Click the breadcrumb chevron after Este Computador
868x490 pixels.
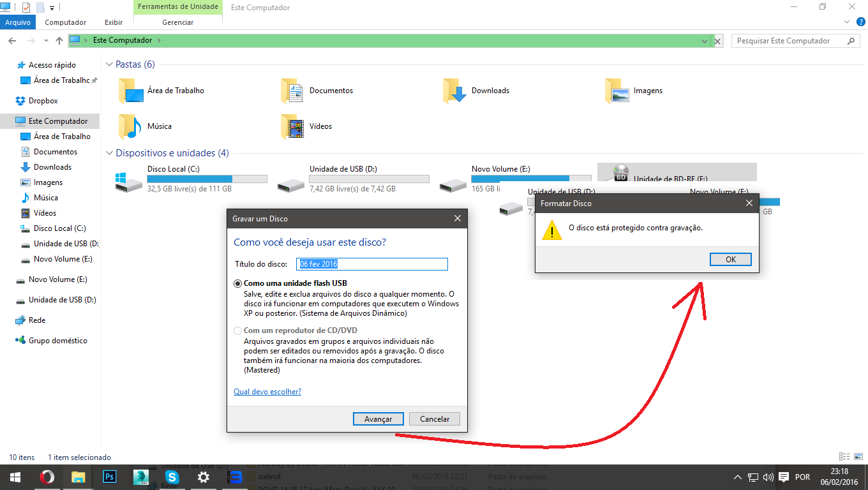[159, 40]
